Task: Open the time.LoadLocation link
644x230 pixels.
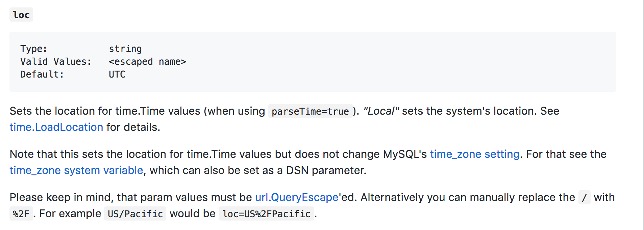Action: coord(56,127)
